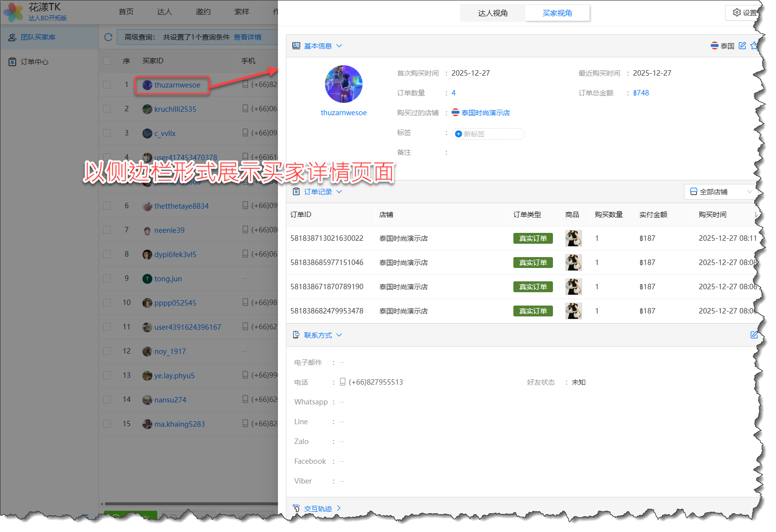Click the 查看详情 query details link
The height and width of the screenshot is (532, 776).
pos(247,37)
